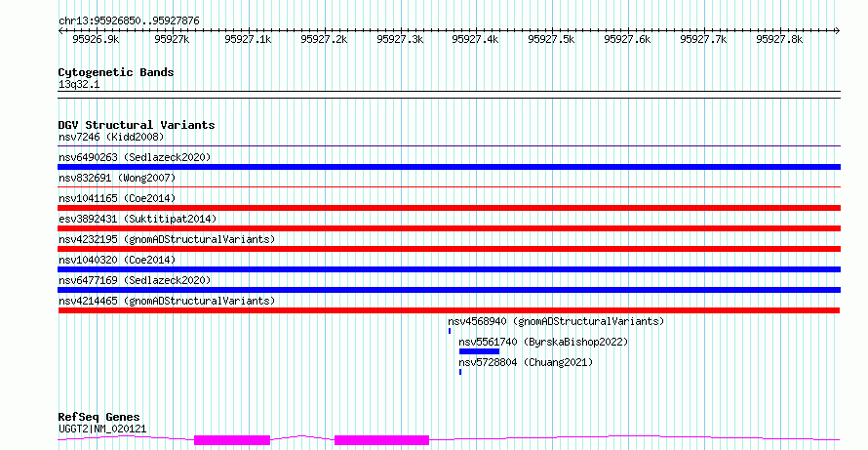Image resolution: width=868 pixels, height=450 pixels.
Task: Click the blue bar for nsv6490263
Action: [449, 167]
